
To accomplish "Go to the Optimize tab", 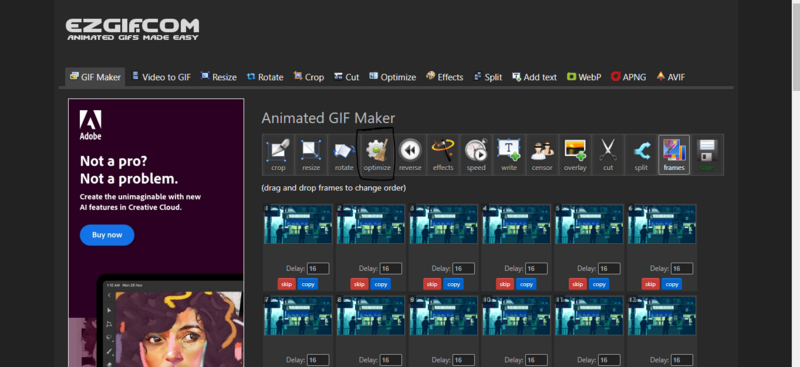I will [392, 77].
